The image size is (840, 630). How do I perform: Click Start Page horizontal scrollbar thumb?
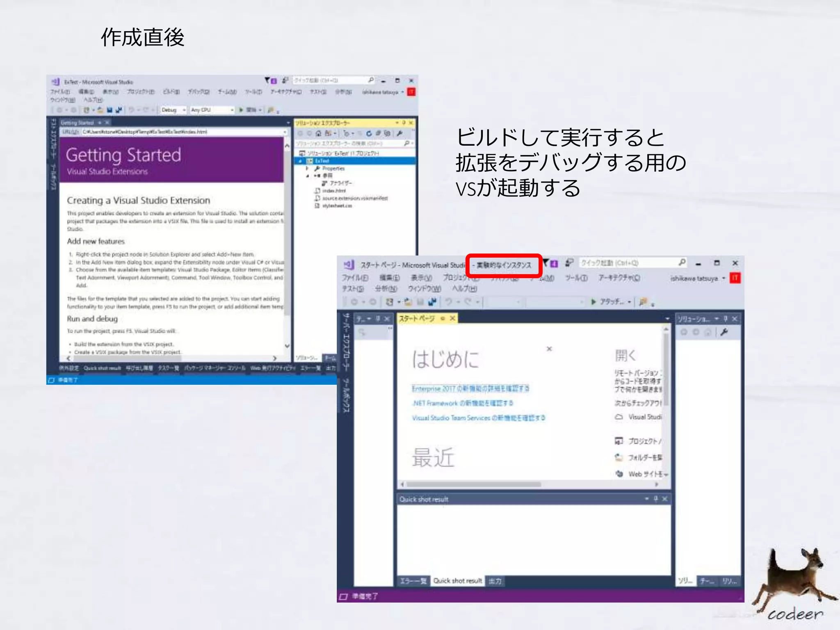pyautogui.click(x=474, y=484)
